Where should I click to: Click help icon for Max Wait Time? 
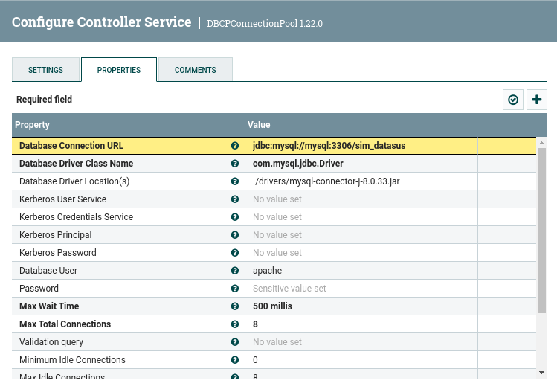(x=235, y=306)
